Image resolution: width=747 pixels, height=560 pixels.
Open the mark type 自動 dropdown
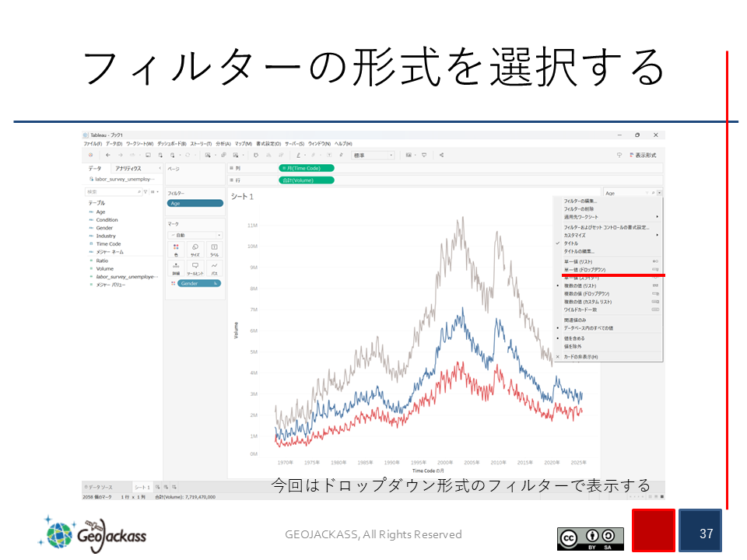195,234
